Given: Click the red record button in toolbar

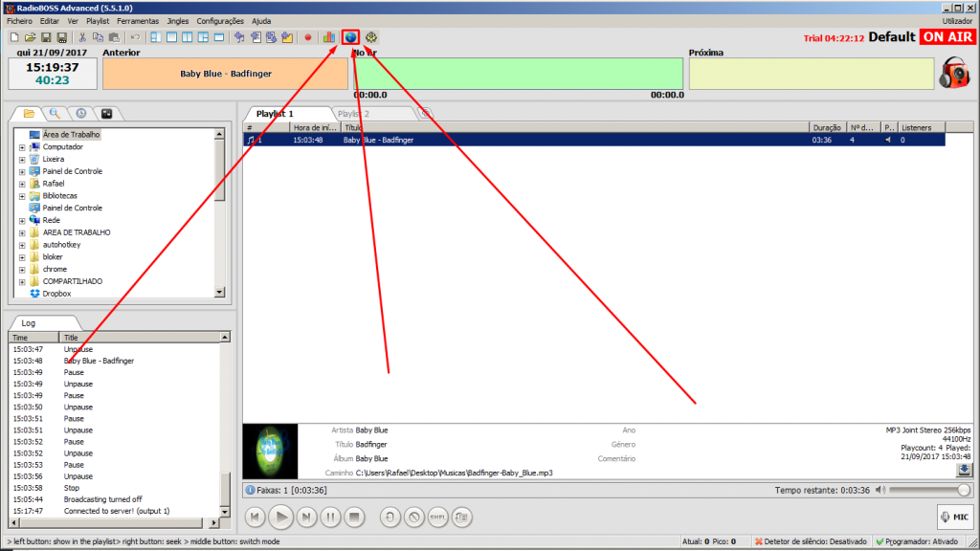Looking at the screenshot, I should (x=308, y=37).
